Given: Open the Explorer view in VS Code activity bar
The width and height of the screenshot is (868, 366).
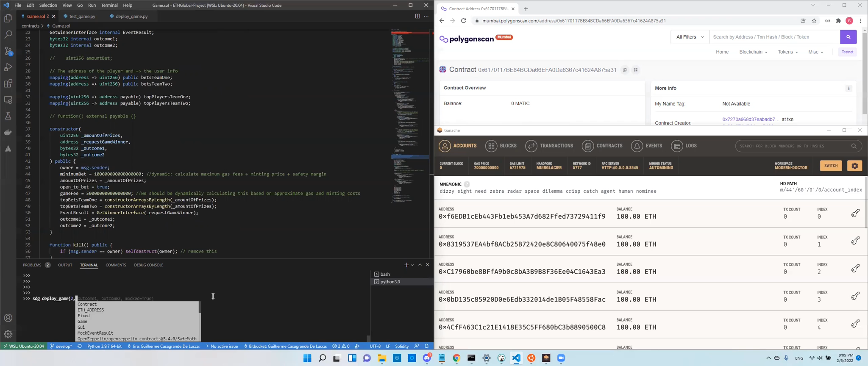Looking at the screenshot, I should [8, 19].
